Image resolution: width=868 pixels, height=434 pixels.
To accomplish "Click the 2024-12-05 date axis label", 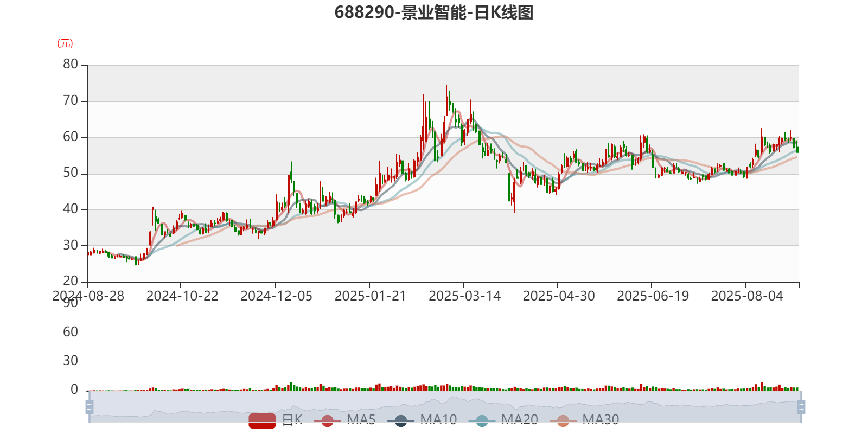I will [276, 296].
